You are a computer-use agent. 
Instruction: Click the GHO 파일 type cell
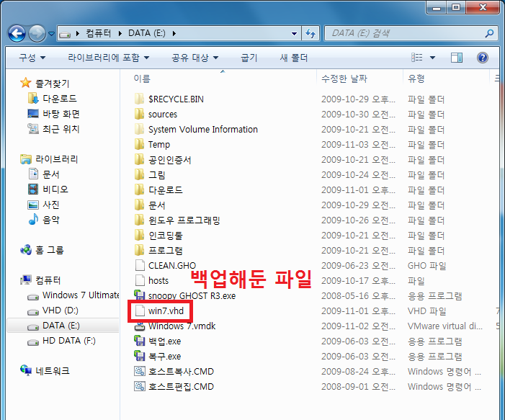point(426,265)
